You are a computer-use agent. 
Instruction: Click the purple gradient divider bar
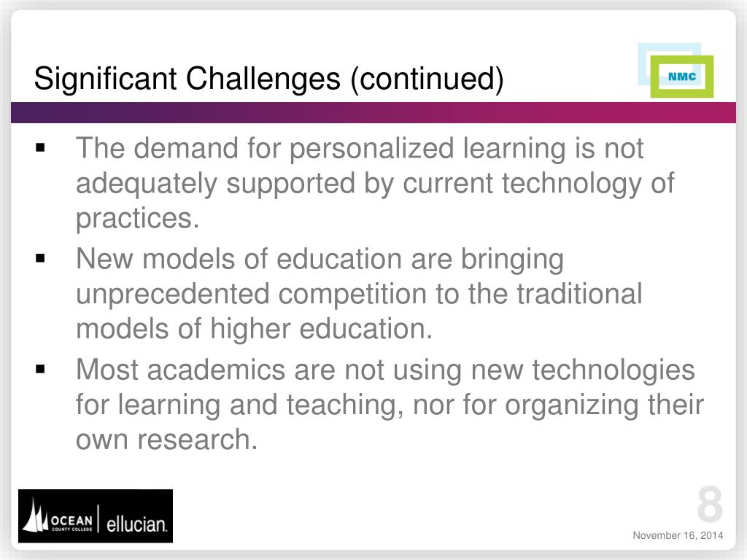tap(373, 112)
